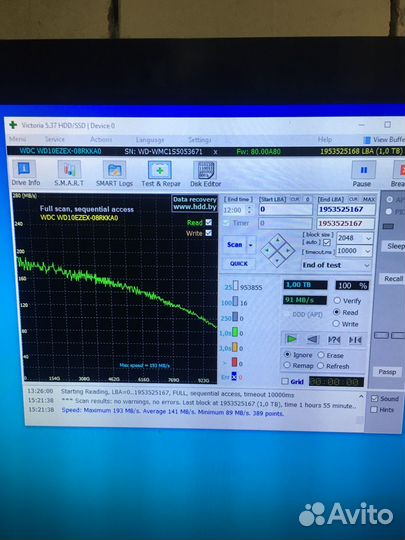Screen dimensions: 405x540
Task: Enable the Hints checkbox
Action: pyautogui.click(x=374, y=410)
